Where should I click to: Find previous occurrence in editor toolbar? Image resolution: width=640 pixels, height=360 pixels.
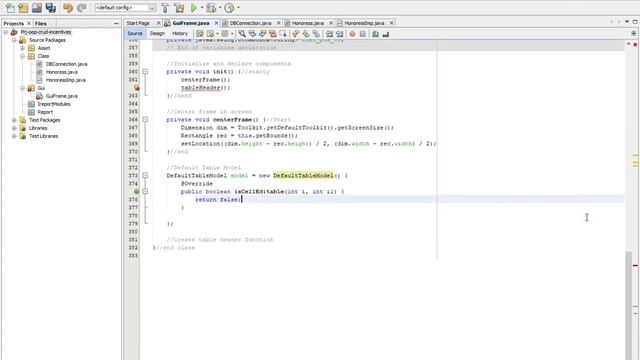pos(252,34)
